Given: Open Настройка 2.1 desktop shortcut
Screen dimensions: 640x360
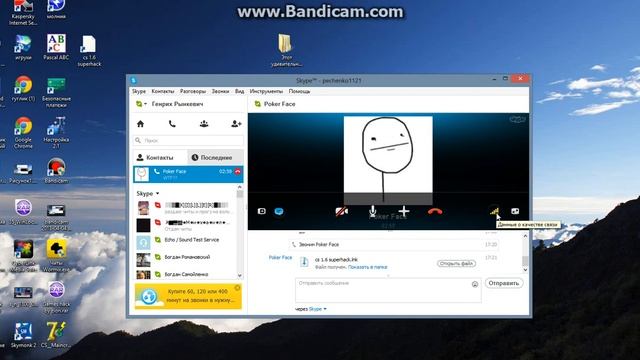Looking at the screenshot, I should click(56, 133).
